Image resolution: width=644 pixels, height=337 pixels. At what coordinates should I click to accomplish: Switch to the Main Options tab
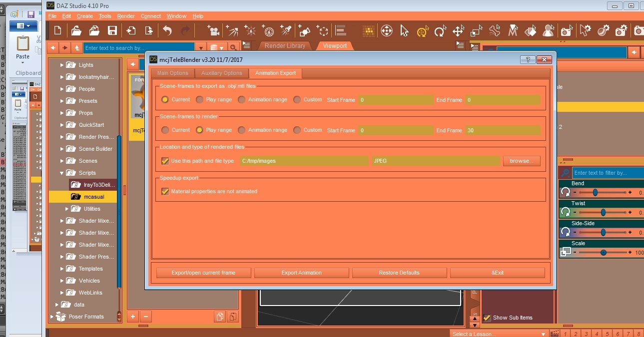click(x=172, y=73)
